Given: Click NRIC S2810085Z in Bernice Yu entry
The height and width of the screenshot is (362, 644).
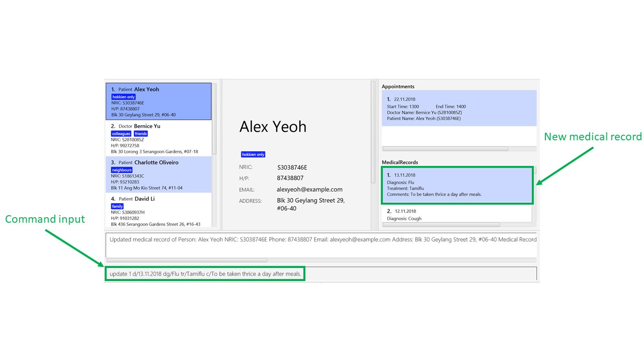Looking at the screenshot, I should (128, 139).
